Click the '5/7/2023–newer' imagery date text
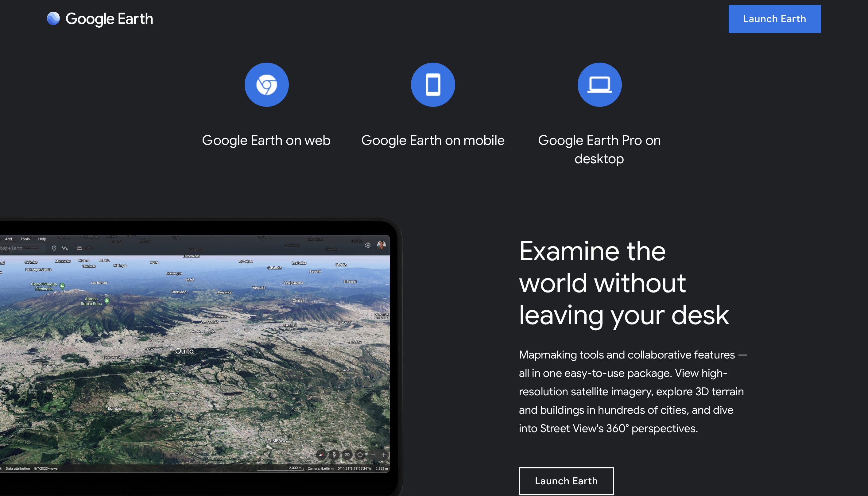 pyautogui.click(x=46, y=468)
